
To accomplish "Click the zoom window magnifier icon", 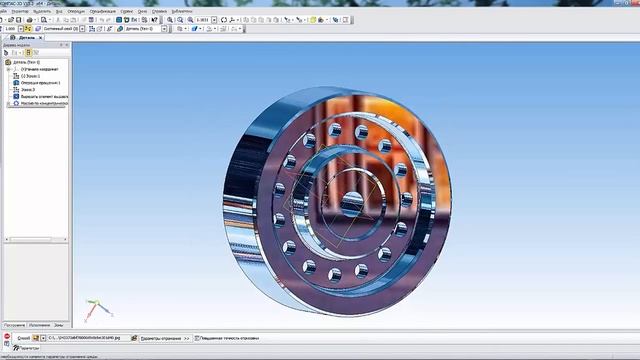I will [x=180, y=20].
